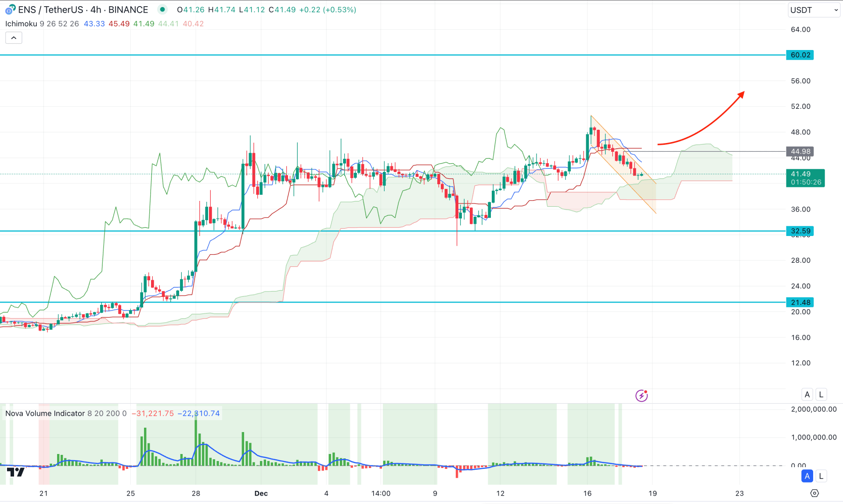Click the 4h interval in the title
This screenshot has width=843, height=504.
[x=96, y=10]
